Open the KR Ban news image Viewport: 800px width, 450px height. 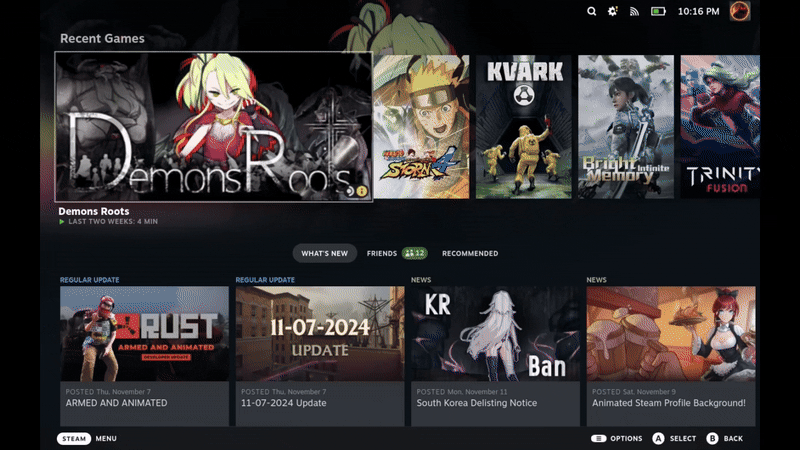coord(495,334)
